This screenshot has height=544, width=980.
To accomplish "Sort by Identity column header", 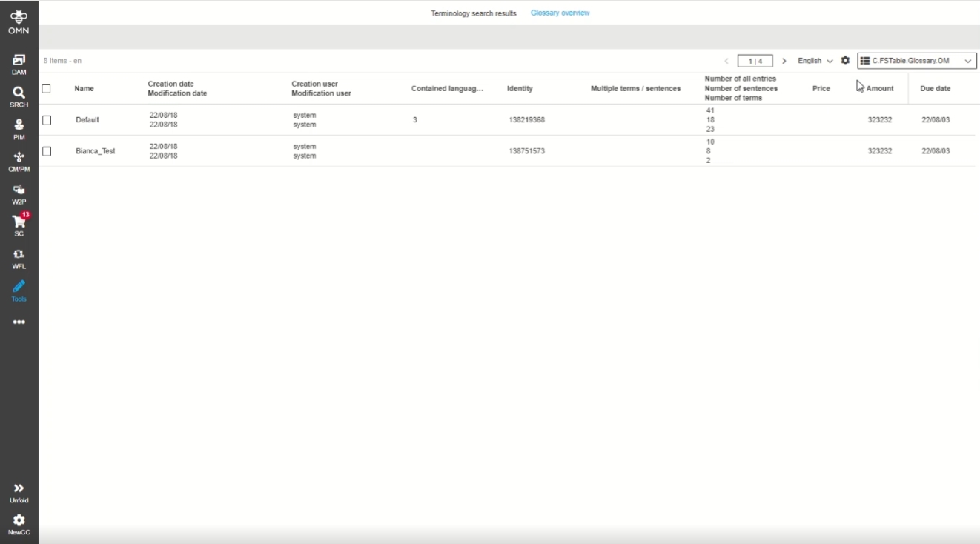I will point(520,89).
